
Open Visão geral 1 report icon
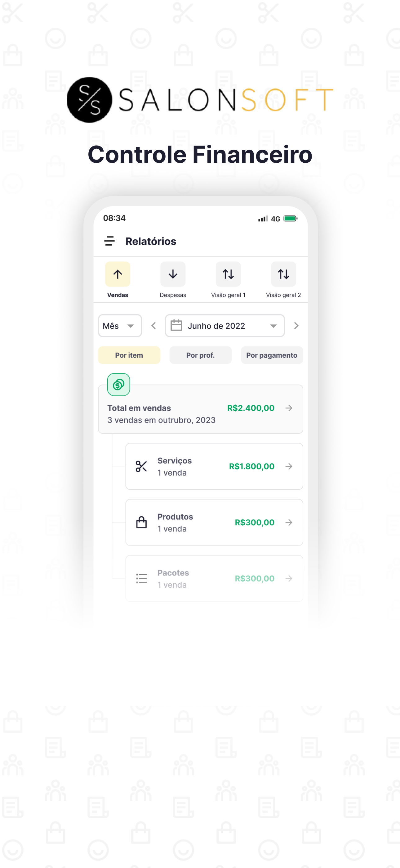point(228,274)
